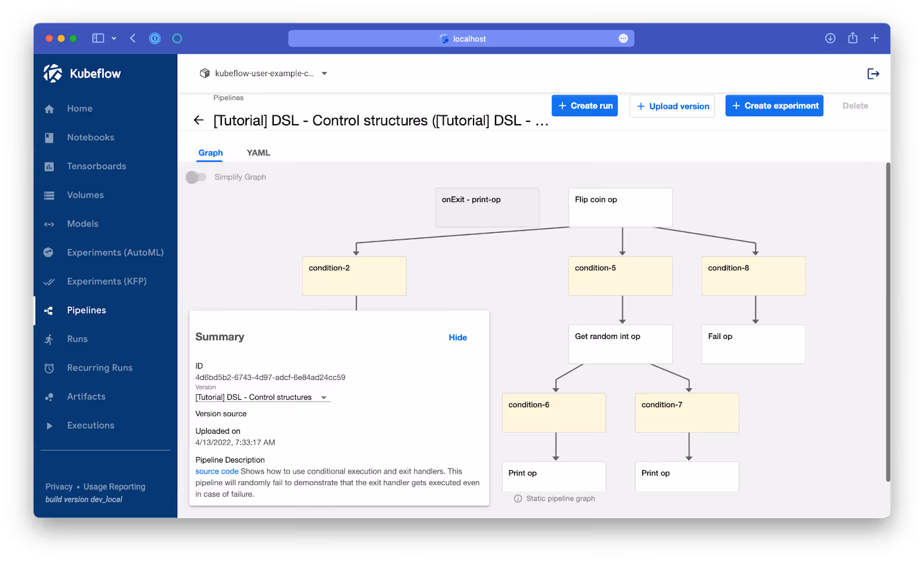Select the condition-8 node
This screenshot has height=562, width=924.
tap(754, 276)
